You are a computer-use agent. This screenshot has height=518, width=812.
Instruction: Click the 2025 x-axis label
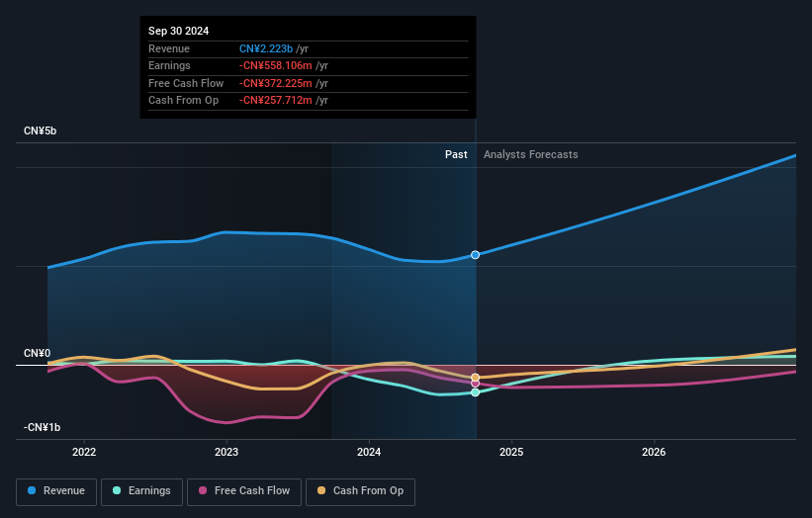pyautogui.click(x=511, y=452)
